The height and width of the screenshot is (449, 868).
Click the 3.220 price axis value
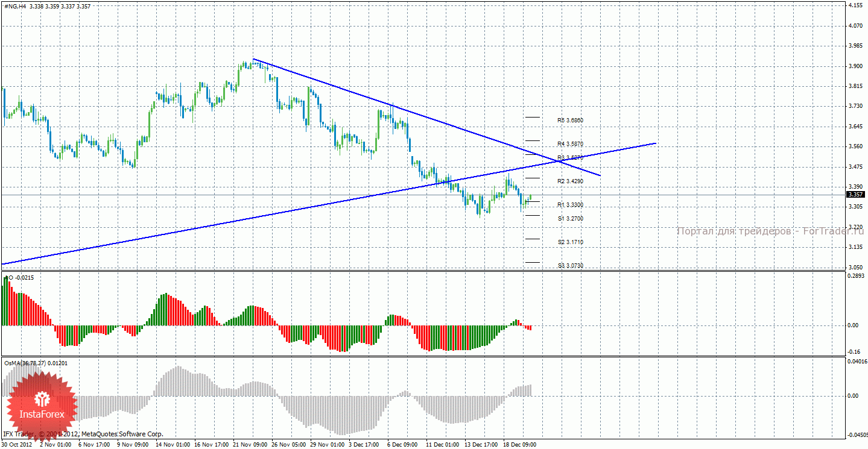click(855, 227)
